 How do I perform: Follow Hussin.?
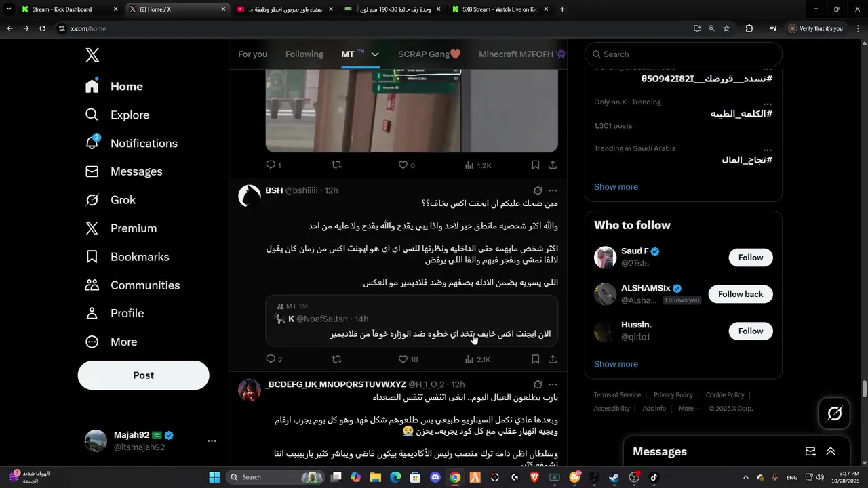pyautogui.click(x=751, y=331)
